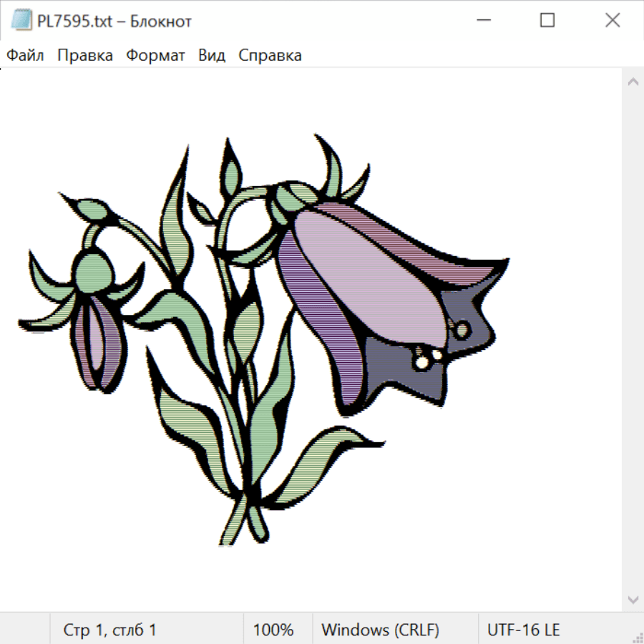Image resolution: width=644 pixels, height=644 pixels.
Task: Click the scroll down arrow
Action: click(x=633, y=598)
